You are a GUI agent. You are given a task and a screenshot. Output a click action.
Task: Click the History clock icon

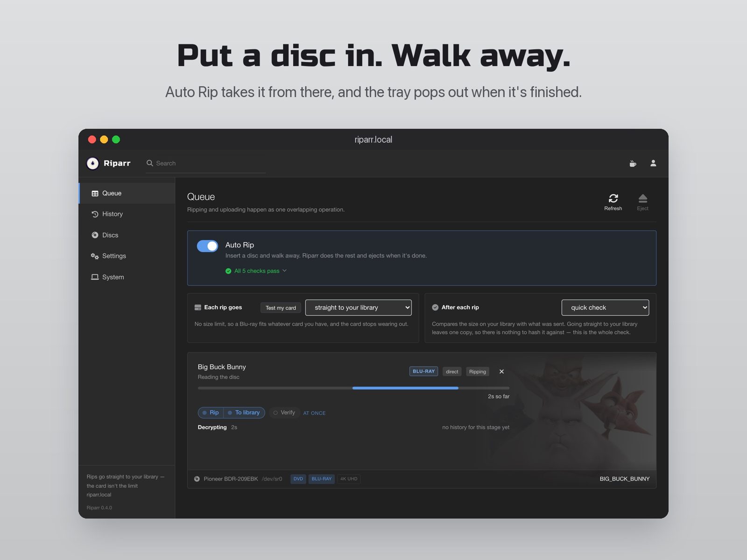click(95, 214)
